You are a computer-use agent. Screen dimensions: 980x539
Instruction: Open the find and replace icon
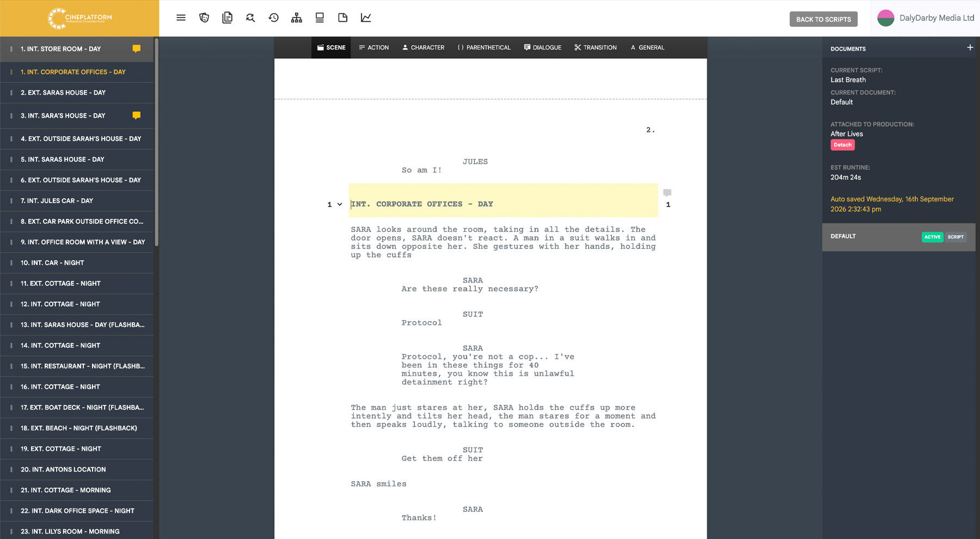tap(250, 18)
